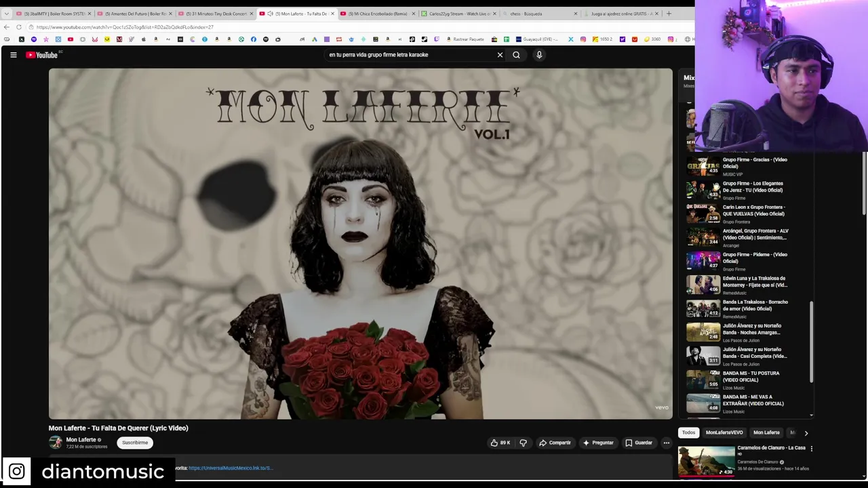
Task: Start voice search with the microphone
Action: click(539, 55)
